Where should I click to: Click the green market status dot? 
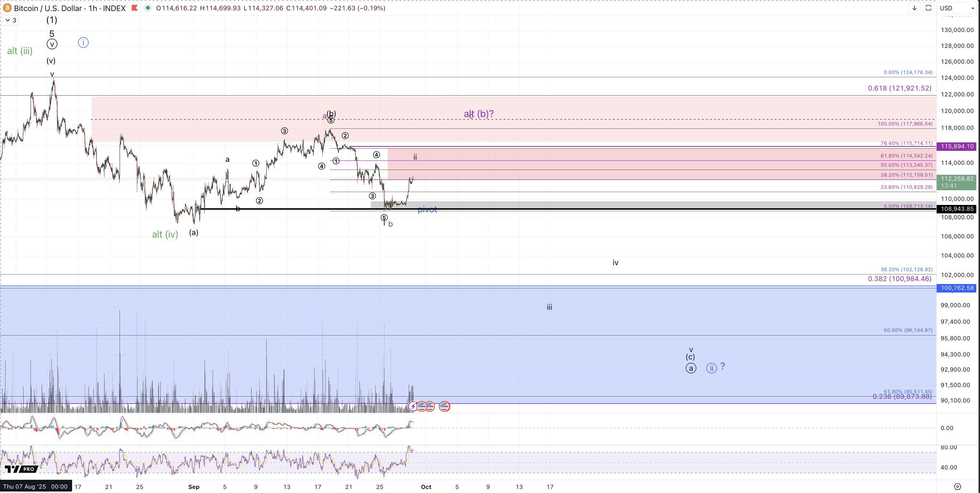coord(148,8)
